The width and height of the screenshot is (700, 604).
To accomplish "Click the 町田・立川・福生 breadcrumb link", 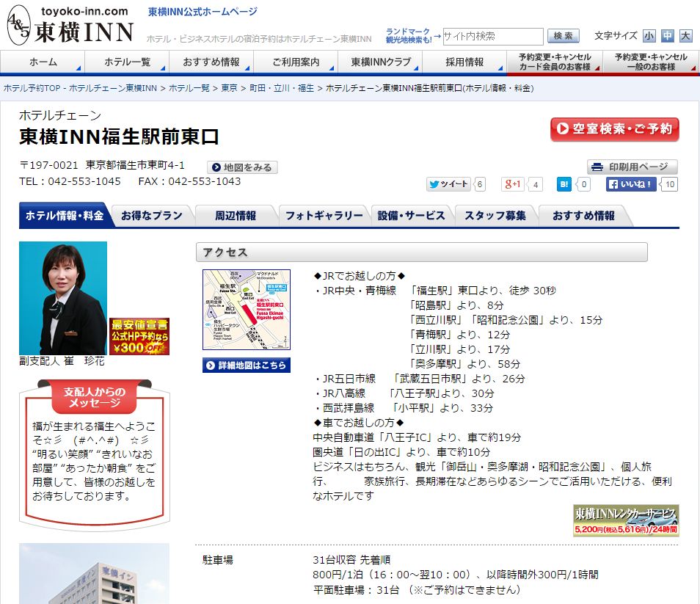I will click(x=282, y=88).
